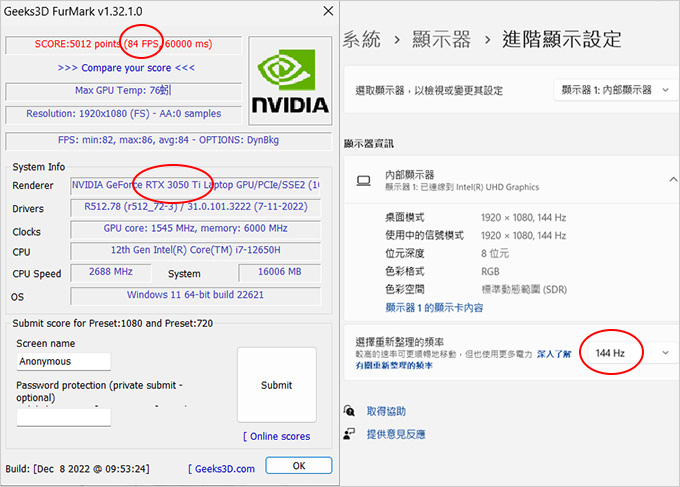
Task: Click the 有關重新整理的頻率 link
Action: [394, 366]
